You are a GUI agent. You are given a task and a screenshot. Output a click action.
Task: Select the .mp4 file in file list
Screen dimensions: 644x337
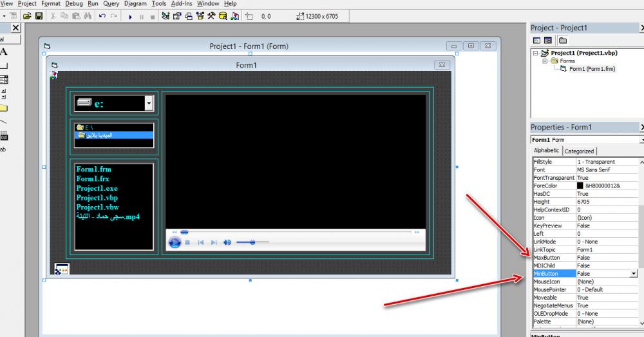click(108, 217)
